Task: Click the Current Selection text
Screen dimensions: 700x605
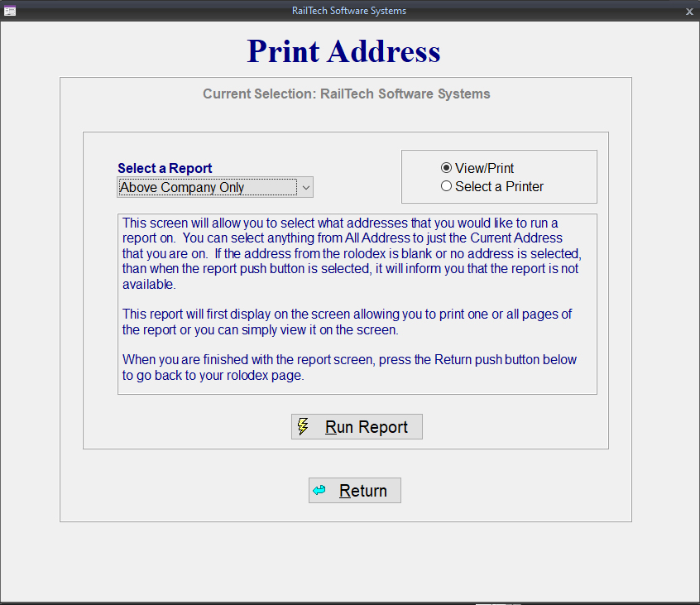Action: point(343,94)
